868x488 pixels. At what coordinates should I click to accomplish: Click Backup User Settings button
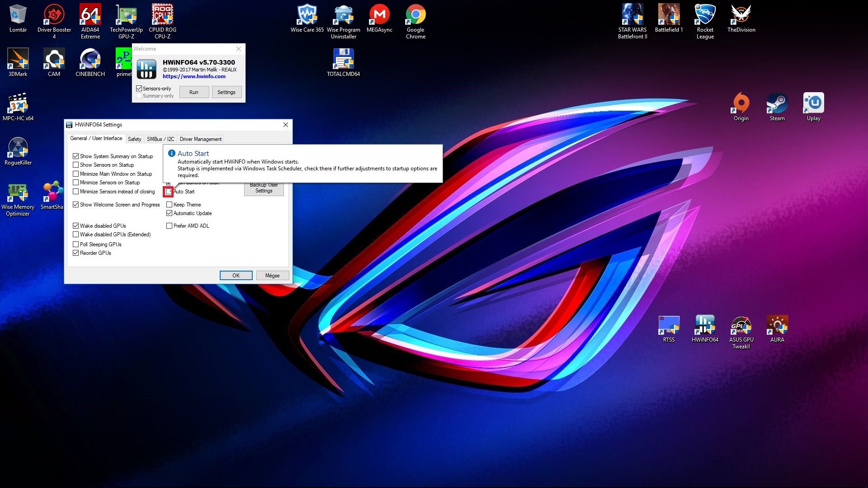coord(264,188)
